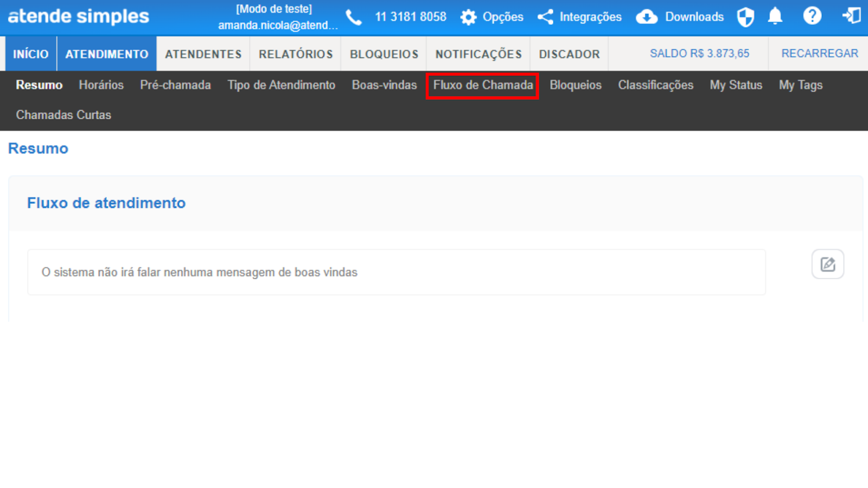This screenshot has width=868, height=488.
Task: Open the help question mark icon
Action: (812, 16)
